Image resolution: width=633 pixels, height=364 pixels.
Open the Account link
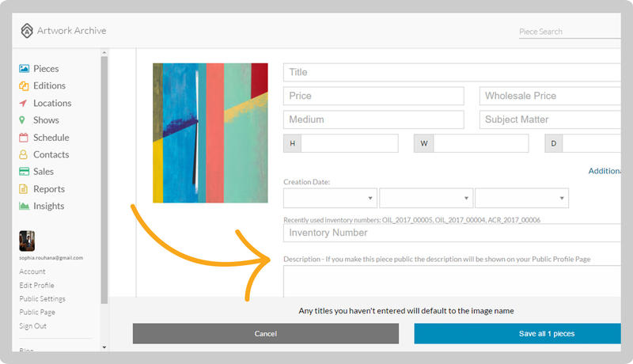[x=32, y=271]
